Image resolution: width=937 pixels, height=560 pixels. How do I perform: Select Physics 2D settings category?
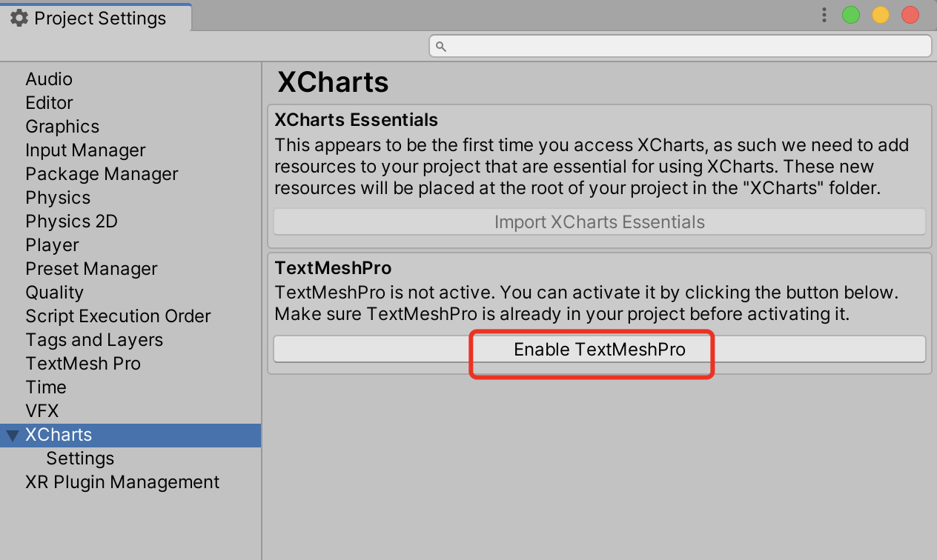[71, 221]
